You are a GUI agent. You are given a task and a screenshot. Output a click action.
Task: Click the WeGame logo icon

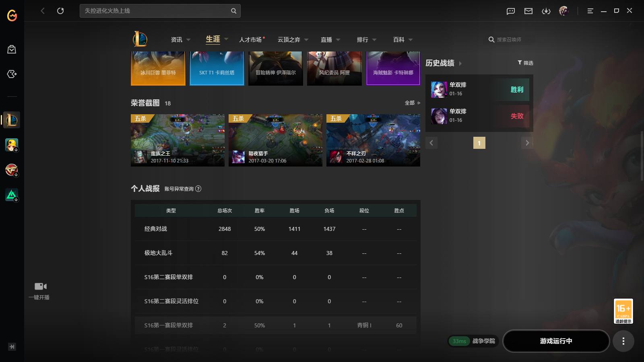(x=12, y=15)
